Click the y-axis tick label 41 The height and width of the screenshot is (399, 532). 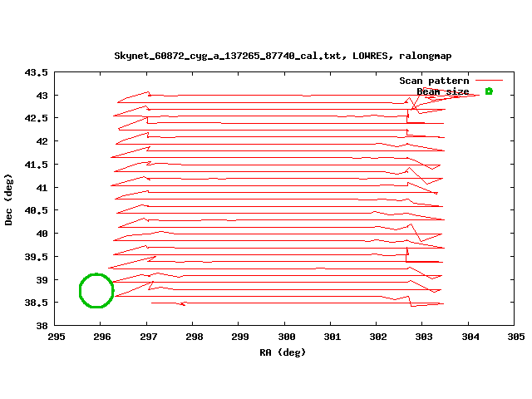(x=42, y=188)
